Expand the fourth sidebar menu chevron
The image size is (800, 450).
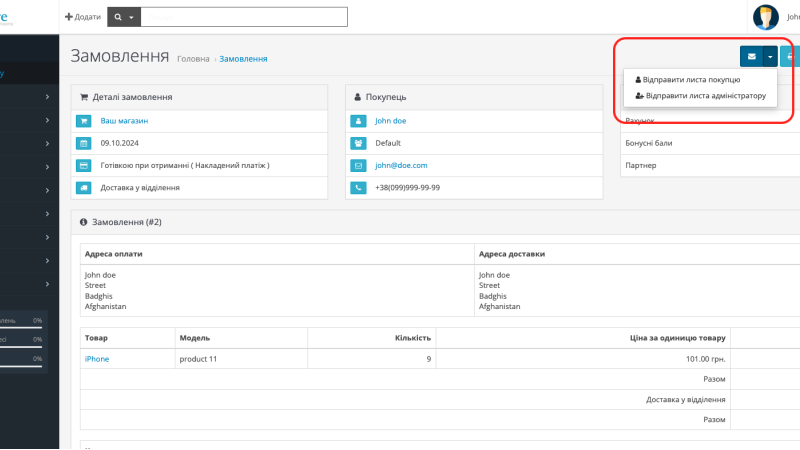[47, 167]
